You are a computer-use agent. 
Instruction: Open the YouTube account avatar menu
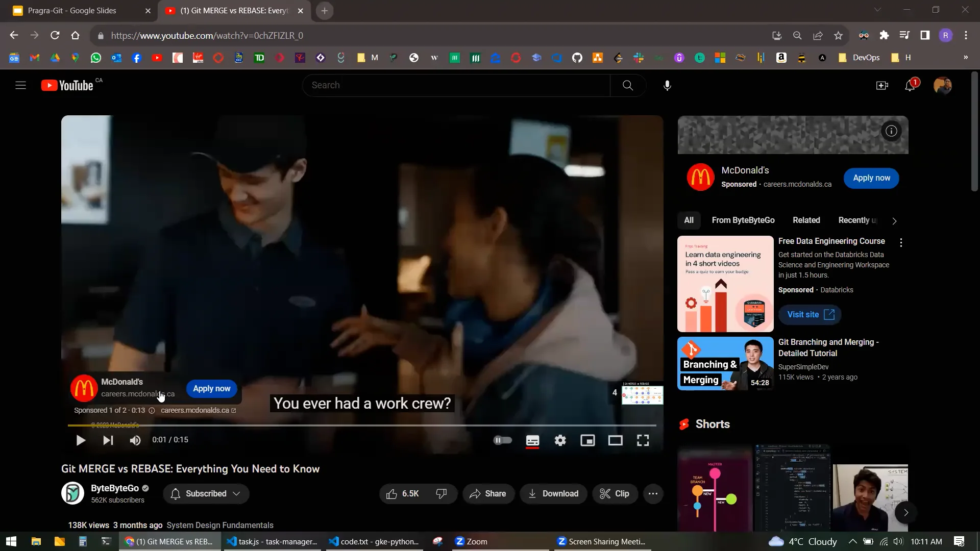[x=942, y=86]
